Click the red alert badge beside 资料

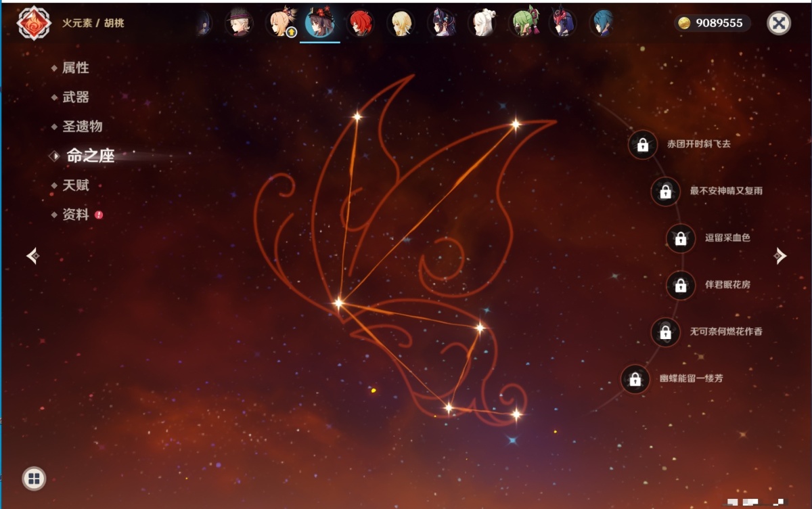tap(99, 215)
